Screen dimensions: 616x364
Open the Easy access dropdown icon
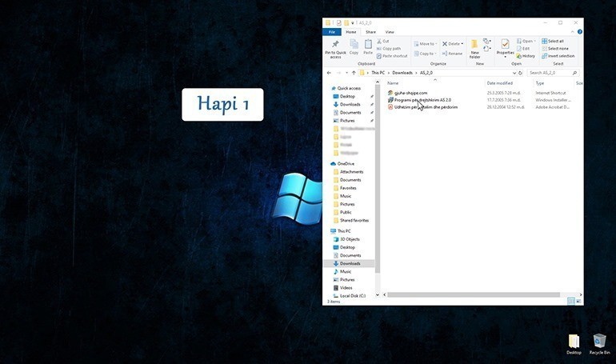point(487,49)
